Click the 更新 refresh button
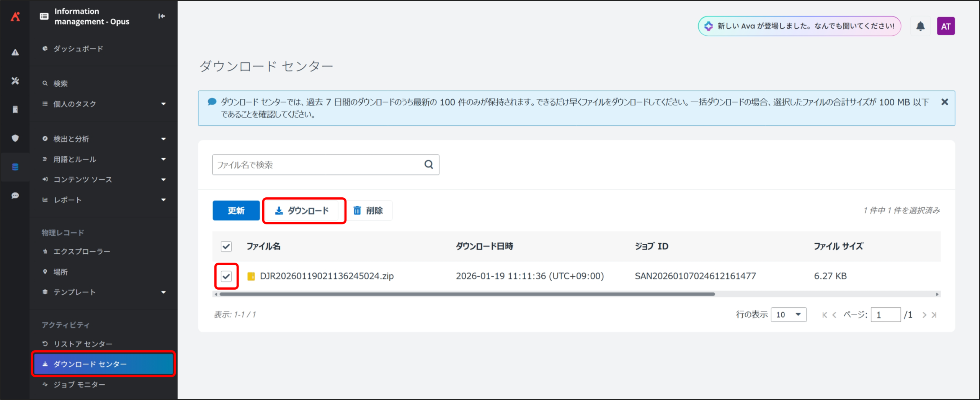Viewport: 980px width, 400px height. point(236,210)
